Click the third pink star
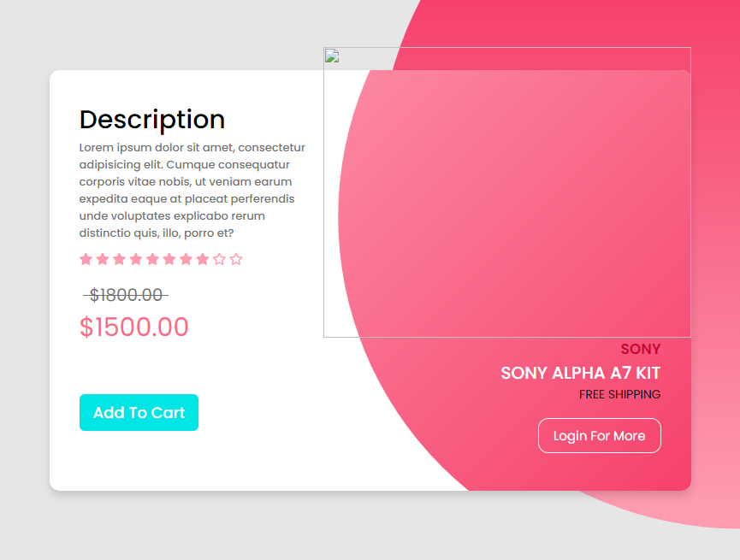Image resolution: width=740 pixels, height=560 pixels. [x=120, y=259]
